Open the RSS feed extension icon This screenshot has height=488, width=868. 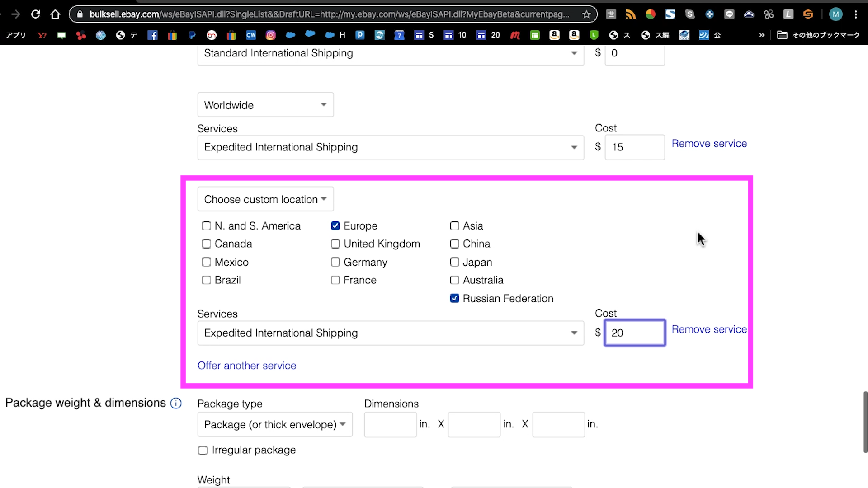(630, 14)
